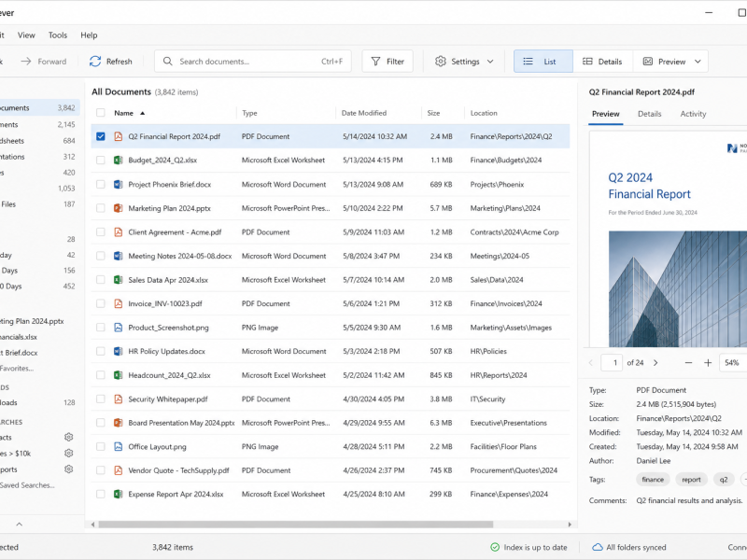Click the Refresh icon in toolbar
The image size is (747, 560).
tap(95, 62)
